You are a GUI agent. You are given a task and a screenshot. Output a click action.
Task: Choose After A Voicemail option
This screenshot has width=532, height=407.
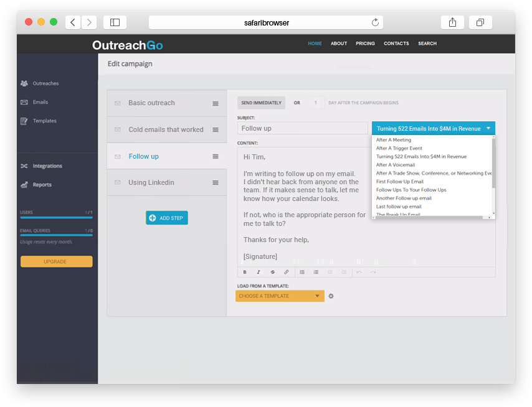point(396,165)
